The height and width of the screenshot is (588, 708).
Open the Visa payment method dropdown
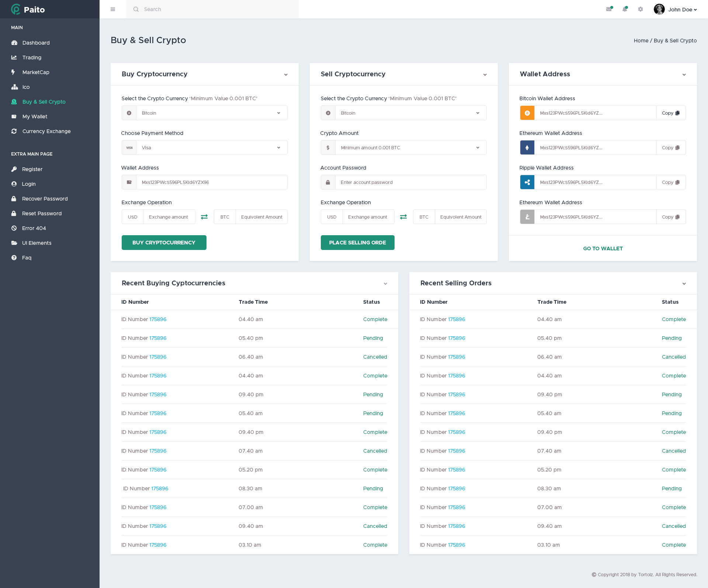point(211,147)
